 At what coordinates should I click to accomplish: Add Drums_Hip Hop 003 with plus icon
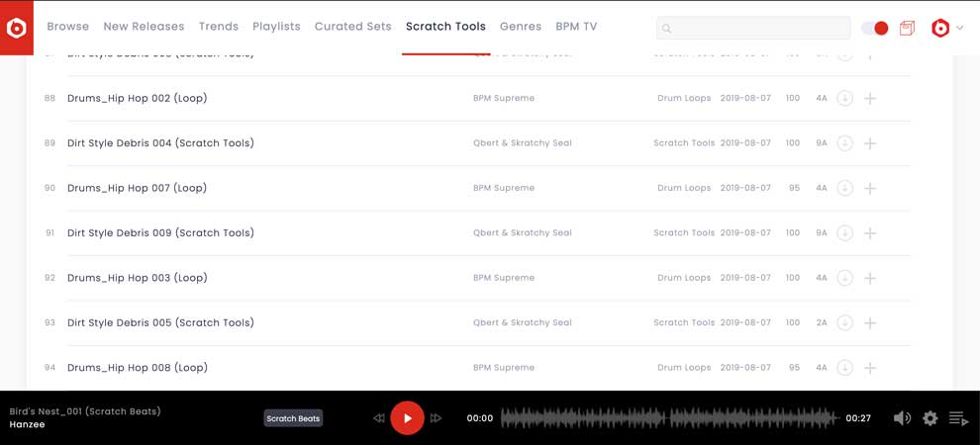pyautogui.click(x=869, y=278)
